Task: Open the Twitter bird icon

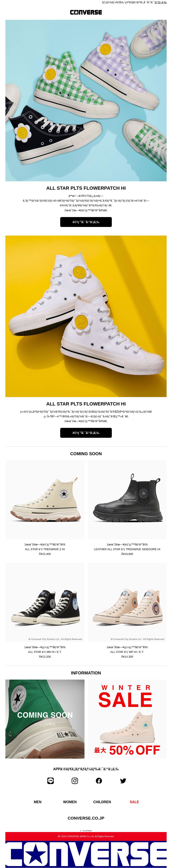Action: tap(123, 781)
